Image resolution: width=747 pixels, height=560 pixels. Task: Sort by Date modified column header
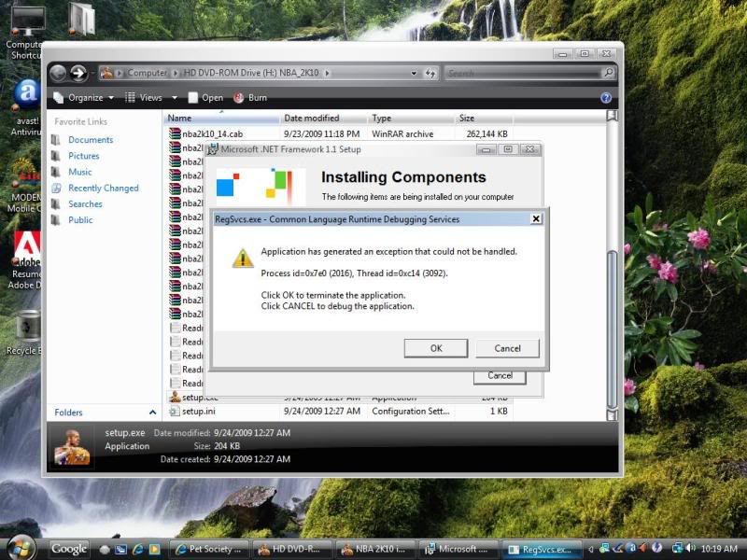[x=323, y=119]
